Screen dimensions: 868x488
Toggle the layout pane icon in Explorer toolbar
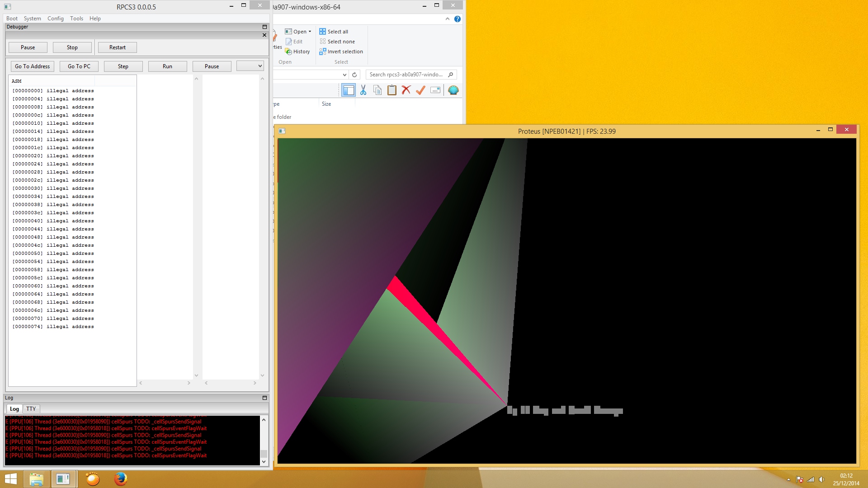349,90
